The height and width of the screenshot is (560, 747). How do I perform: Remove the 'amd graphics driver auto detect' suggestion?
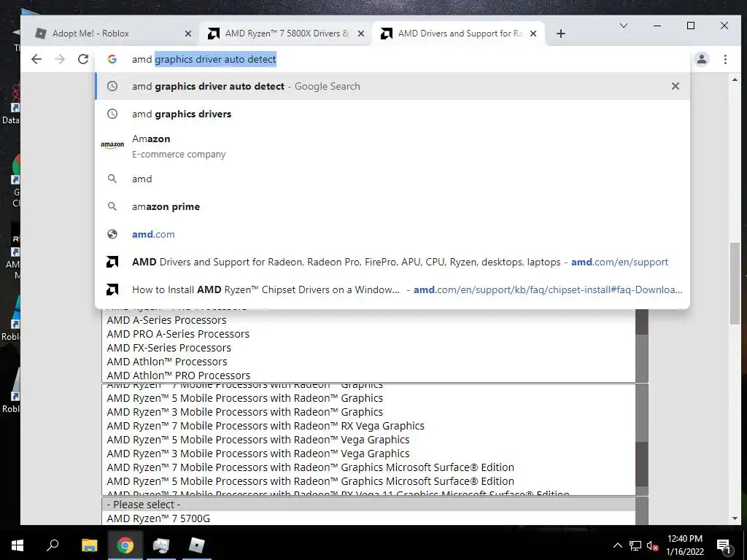pyautogui.click(x=675, y=86)
